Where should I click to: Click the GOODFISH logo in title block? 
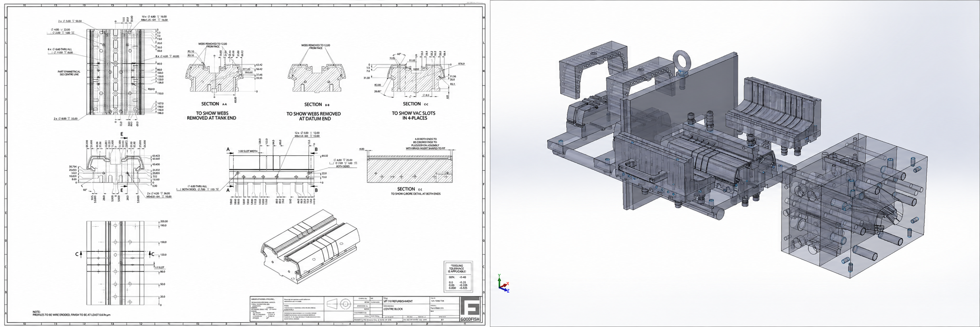470,309
